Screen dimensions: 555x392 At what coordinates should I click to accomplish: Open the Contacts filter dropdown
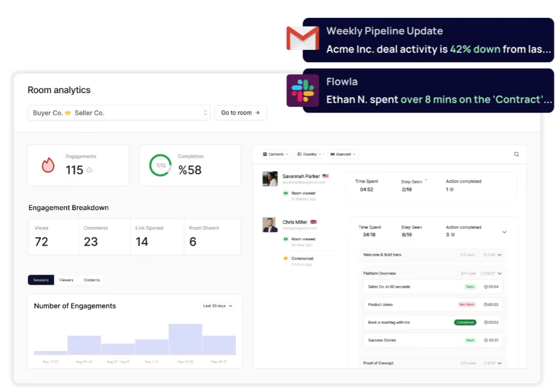(275, 154)
